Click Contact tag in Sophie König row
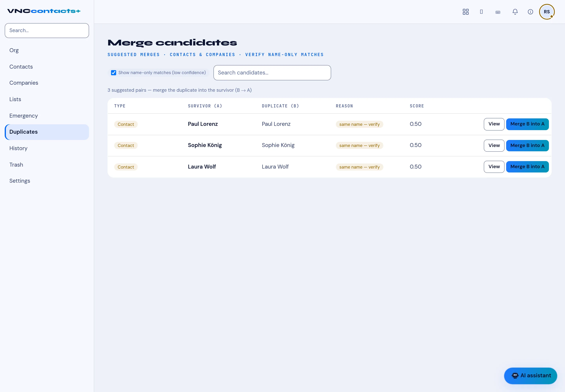This screenshot has width=565, height=392. [126, 145]
